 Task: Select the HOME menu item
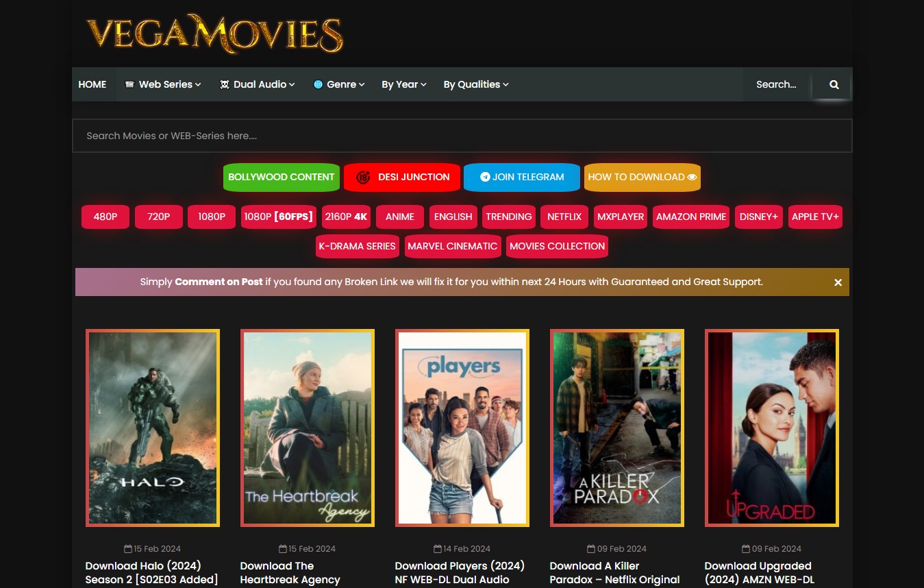[x=92, y=84]
